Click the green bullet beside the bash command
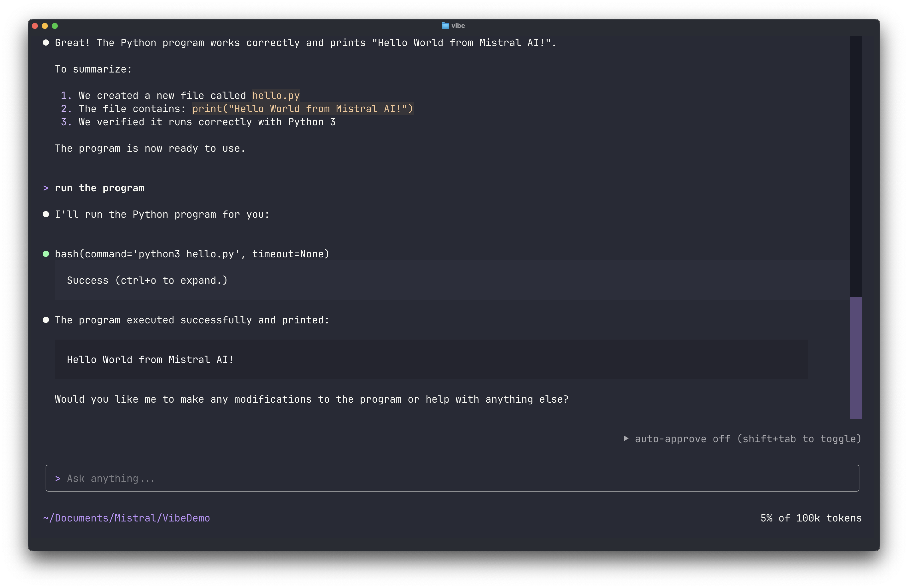 click(x=46, y=253)
